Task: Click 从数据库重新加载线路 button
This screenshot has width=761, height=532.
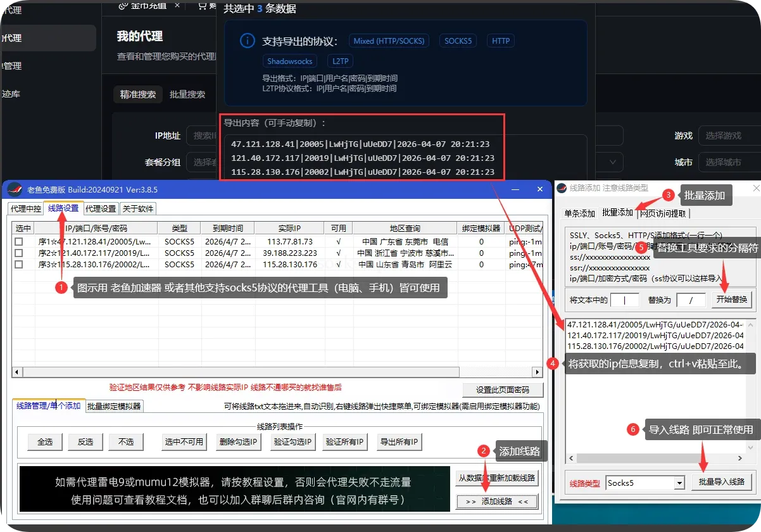Action: tap(497, 478)
